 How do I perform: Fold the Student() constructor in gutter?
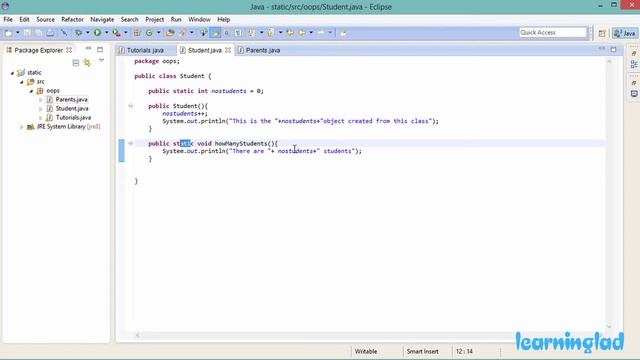(131, 106)
